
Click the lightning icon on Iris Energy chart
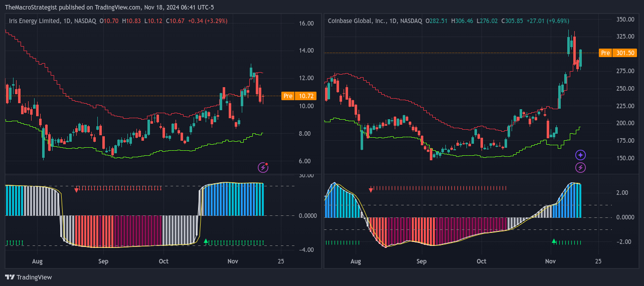coord(263,167)
